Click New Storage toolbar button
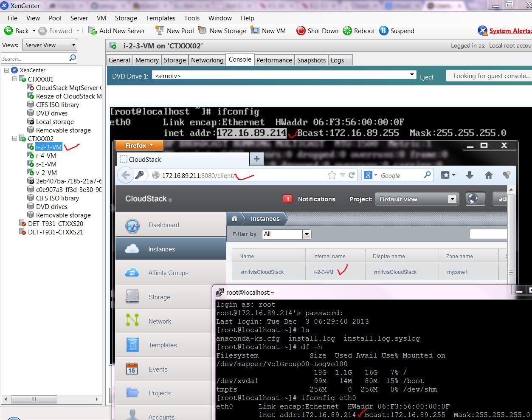 [x=222, y=31]
